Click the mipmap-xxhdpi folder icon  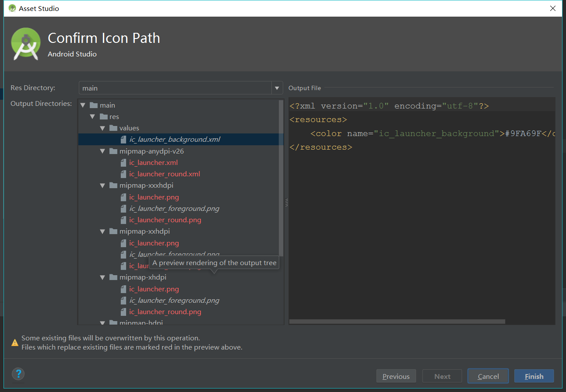point(113,231)
